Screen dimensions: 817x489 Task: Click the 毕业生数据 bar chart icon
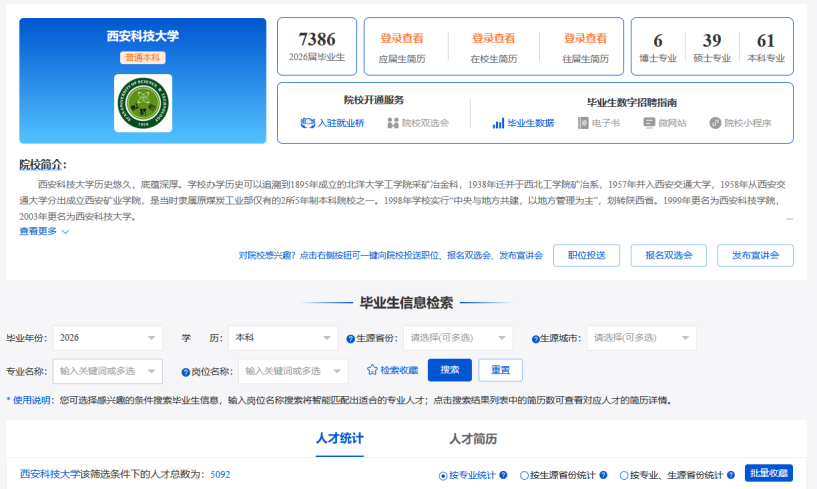click(498, 123)
